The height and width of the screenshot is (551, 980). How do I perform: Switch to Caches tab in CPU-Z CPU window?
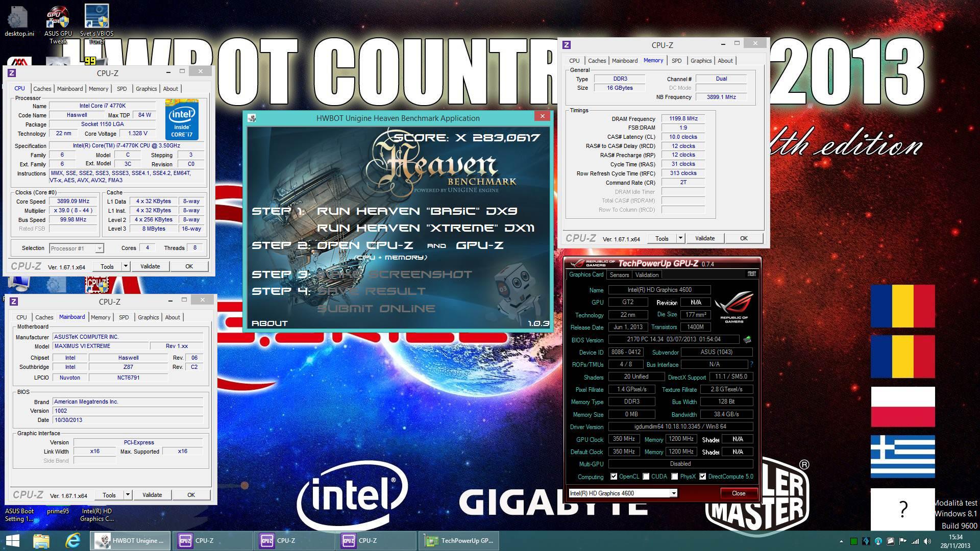click(x=42, y=89)
